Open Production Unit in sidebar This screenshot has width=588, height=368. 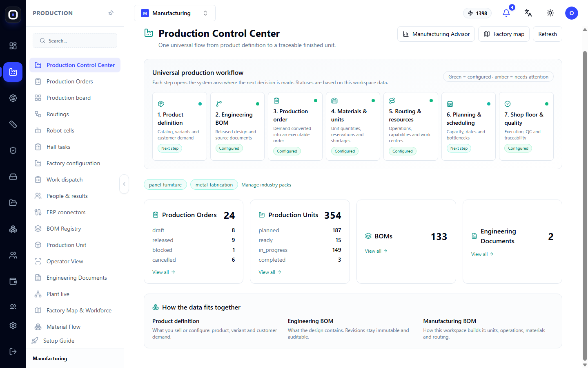[75, 245]
